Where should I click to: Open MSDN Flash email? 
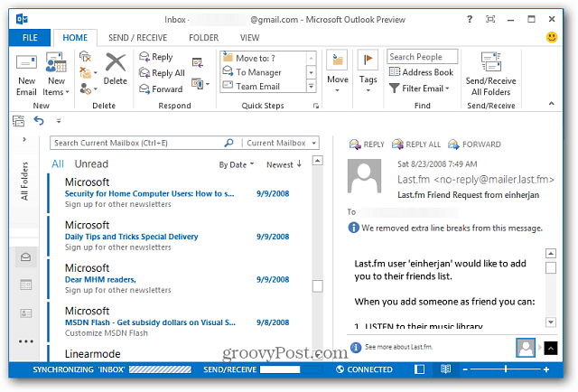180,322
